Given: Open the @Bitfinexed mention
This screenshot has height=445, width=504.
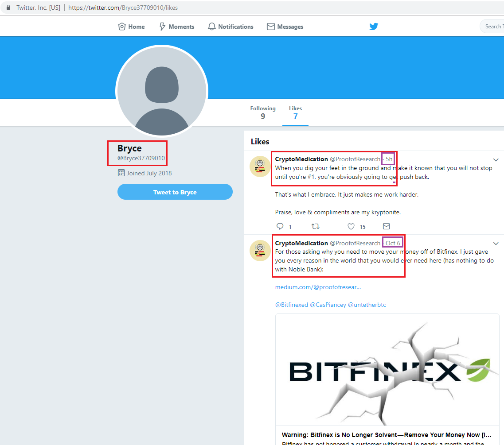Looking at the screenshot, I should click(x=292, y=305).
